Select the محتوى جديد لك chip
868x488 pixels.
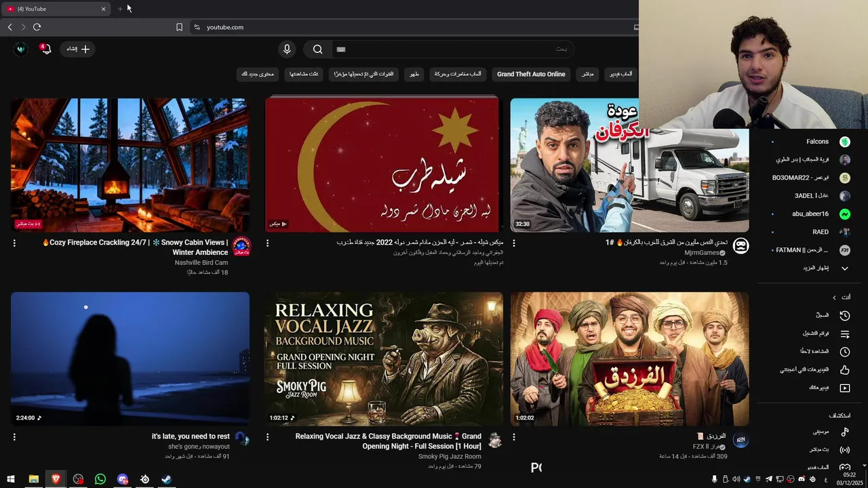click(258, 74)
